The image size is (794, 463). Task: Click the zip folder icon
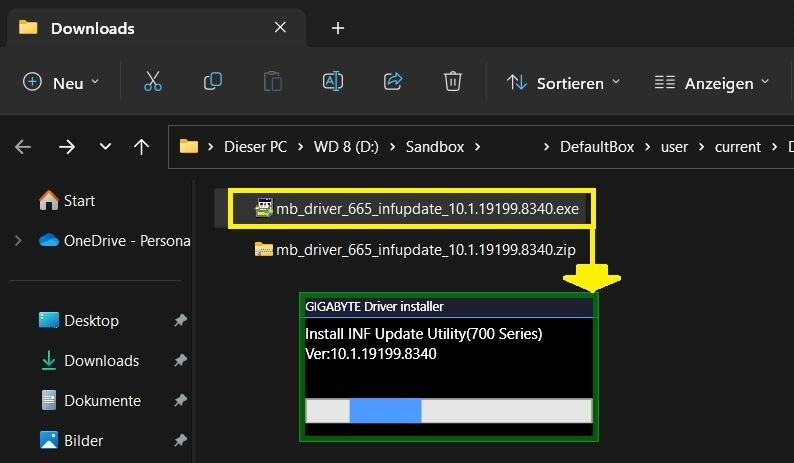pos(263,249)
